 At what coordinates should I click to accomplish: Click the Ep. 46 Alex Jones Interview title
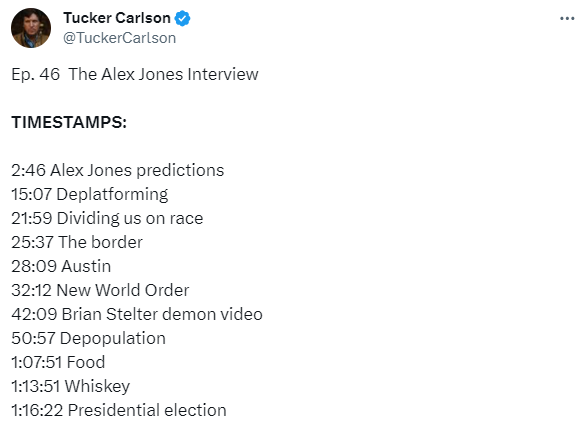pyautogui.click(x=135, y=74)
